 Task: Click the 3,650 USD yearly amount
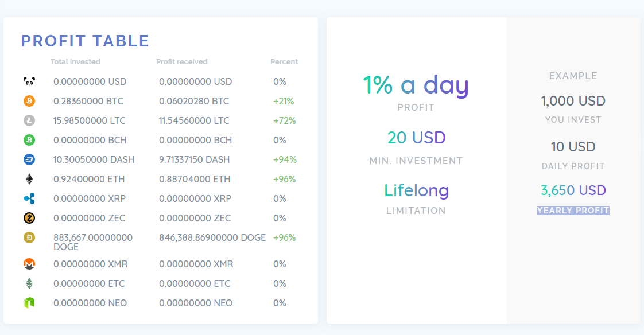(573, 190)
